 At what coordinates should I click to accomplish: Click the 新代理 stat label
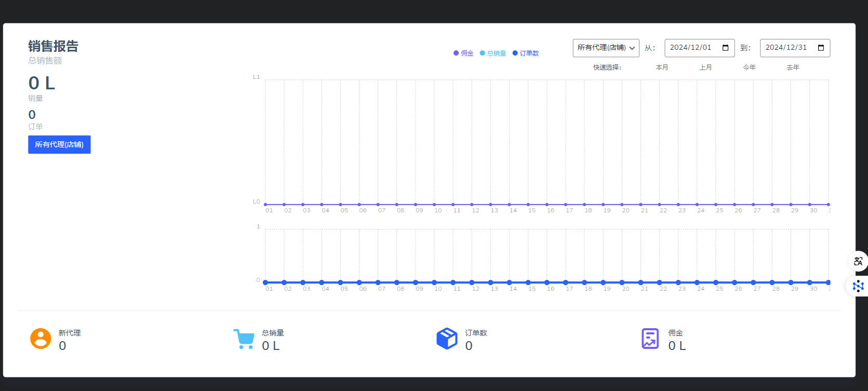pyautogui.click(x=70, y=333)
